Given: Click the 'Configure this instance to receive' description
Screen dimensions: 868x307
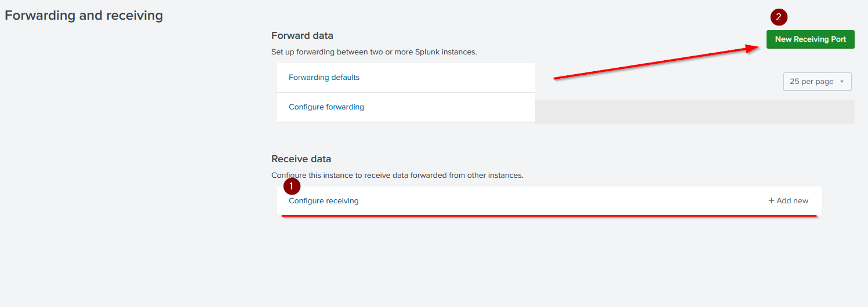Looking at the screenshot, I should coord(397,175).
